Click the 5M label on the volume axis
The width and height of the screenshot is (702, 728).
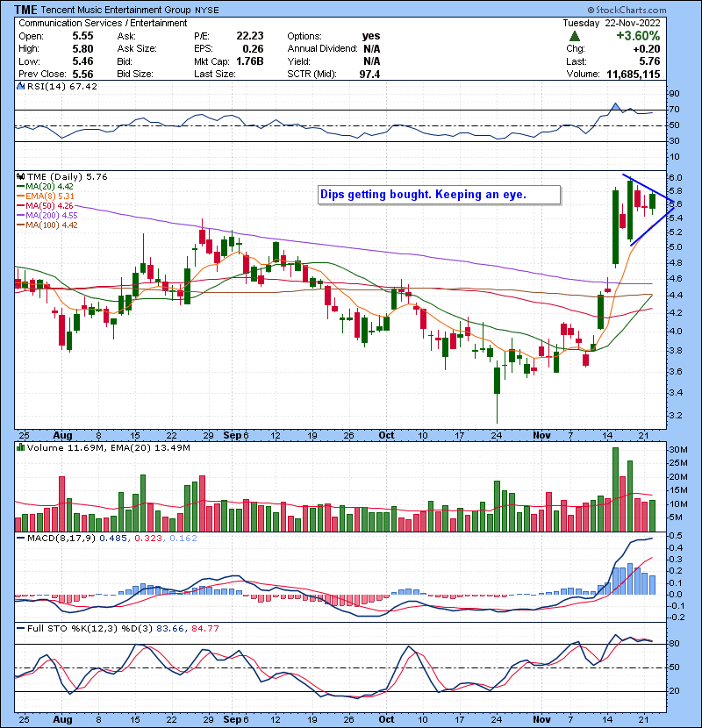[x=676, y=517]
